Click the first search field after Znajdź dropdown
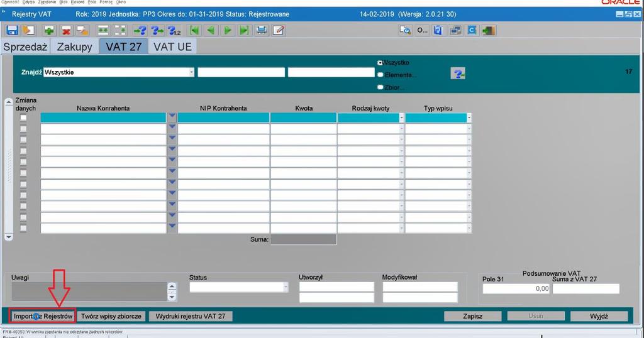 (241, 72)
